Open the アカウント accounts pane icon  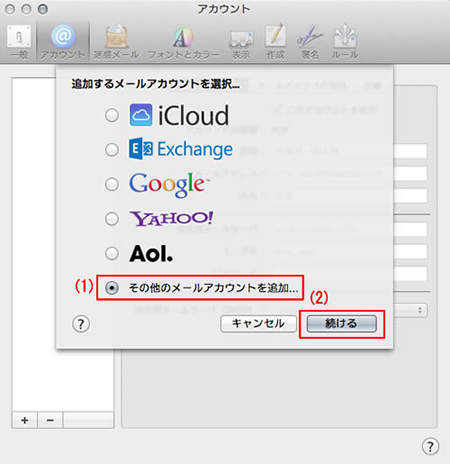[x=63, y=41]
